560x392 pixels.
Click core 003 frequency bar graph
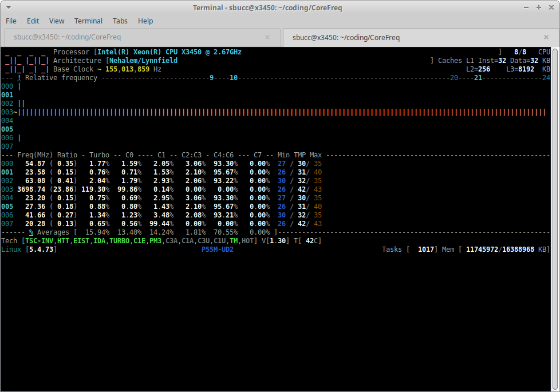pyautogui.click(x=282, y=112)
